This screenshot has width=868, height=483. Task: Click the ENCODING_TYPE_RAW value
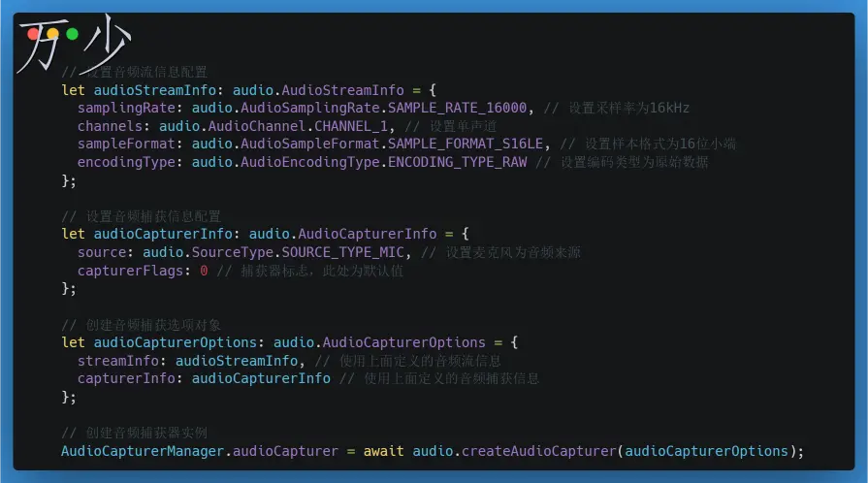[457, 162]
